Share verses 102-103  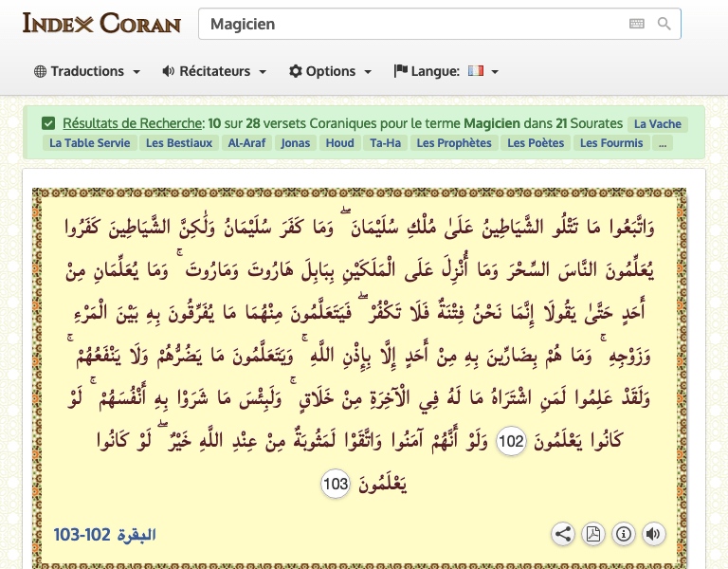[x=563, y=534]
